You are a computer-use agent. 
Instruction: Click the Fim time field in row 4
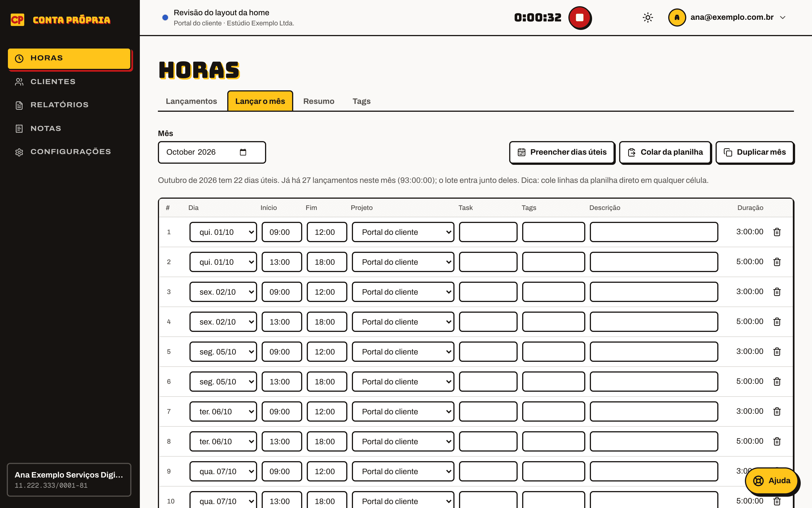coord(327,321)
